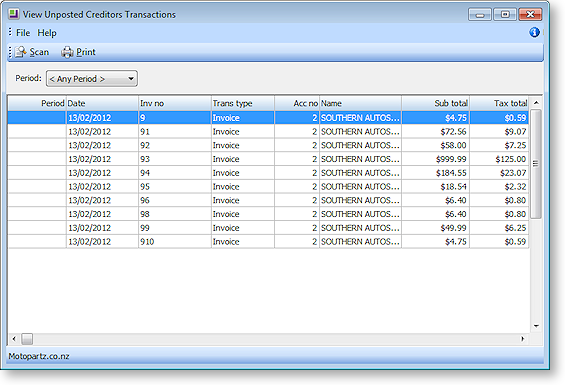Click the application icon in title bar
565x385 pixels.
pyautogui.click(x=14, y=14)
